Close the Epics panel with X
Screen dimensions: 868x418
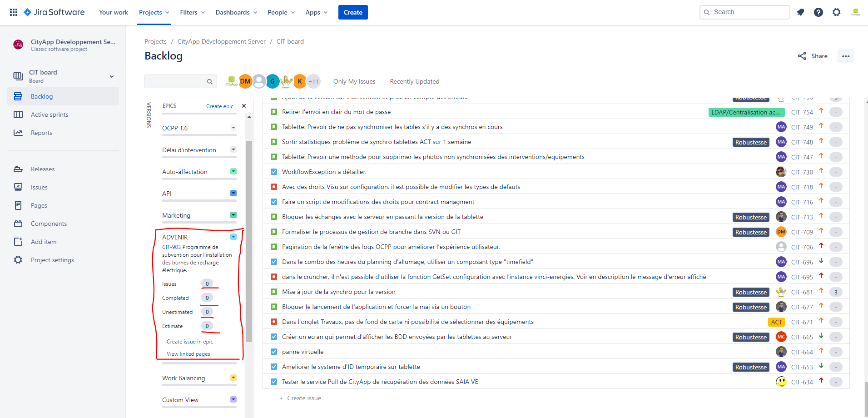pos(244,106)
